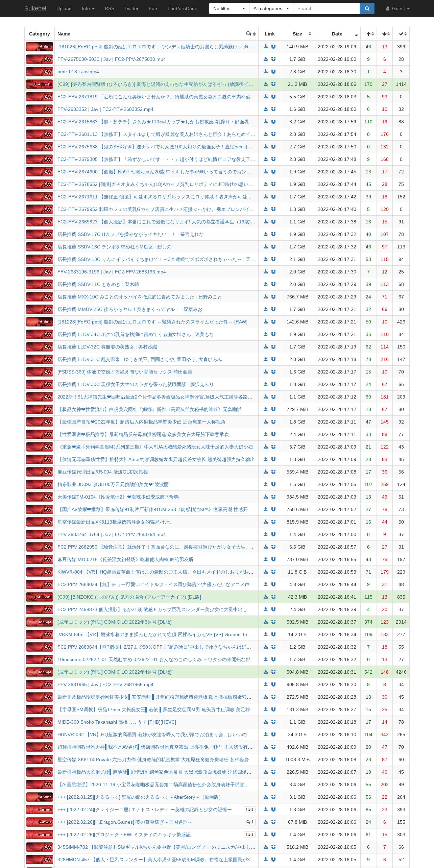Image resolution: width=434 pixels, height=868 pixels.
Task: Sort the table by Date column
Action: click(x=337, y=34)
